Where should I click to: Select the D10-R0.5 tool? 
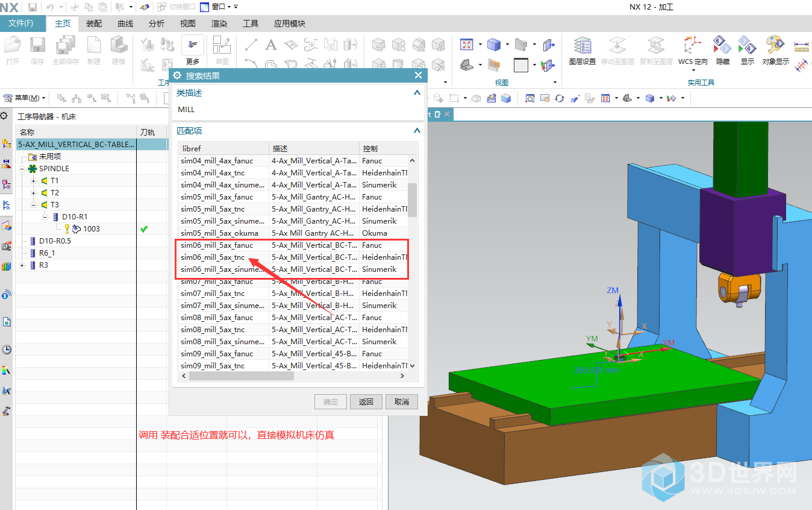coord(55,241)
